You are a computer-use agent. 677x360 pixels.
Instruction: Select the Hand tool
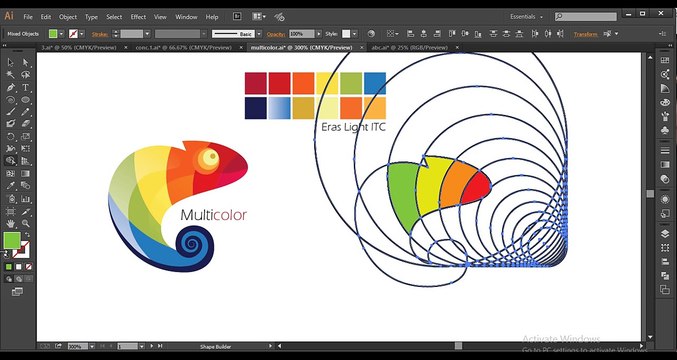pyautogui.click(x=10, y=224)
